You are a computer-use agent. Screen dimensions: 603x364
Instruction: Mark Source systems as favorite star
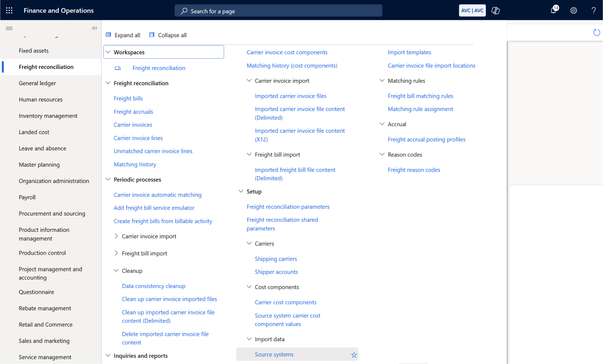[354, 355]
